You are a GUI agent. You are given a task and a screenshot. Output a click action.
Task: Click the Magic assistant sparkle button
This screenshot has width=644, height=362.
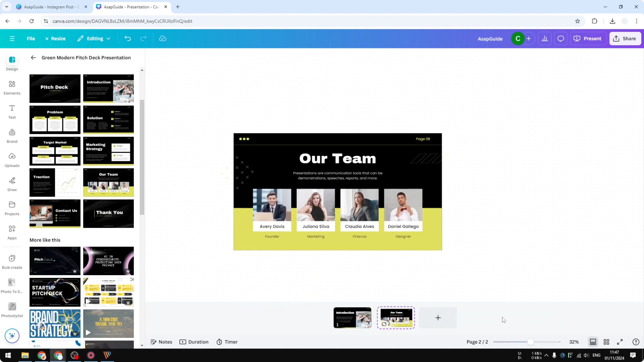coord(12,336)
